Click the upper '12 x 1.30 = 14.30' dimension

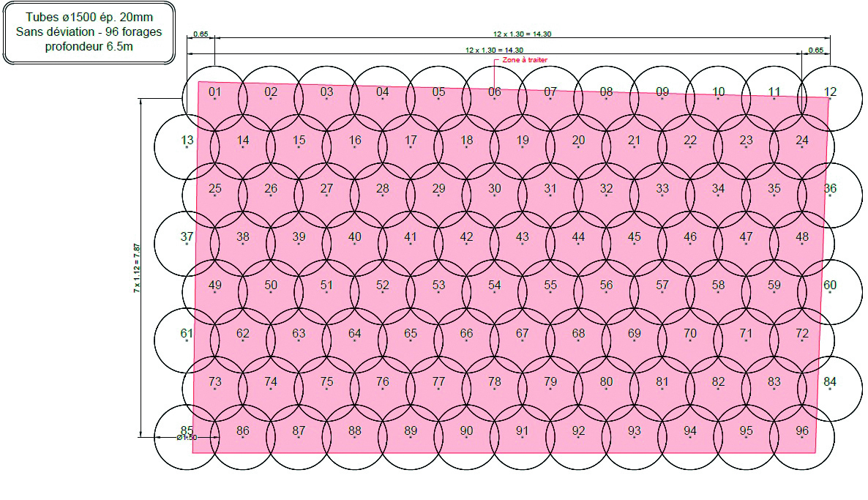522,34
